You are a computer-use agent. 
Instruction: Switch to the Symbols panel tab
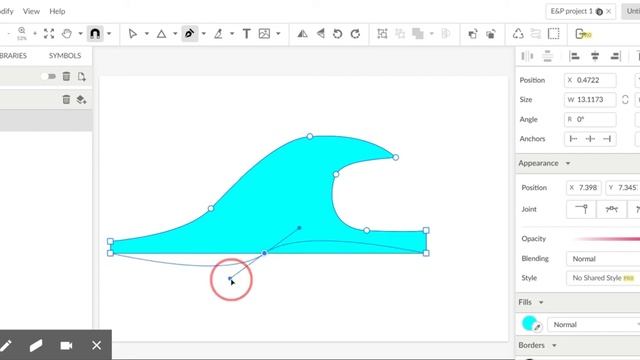tap(65, 56)
